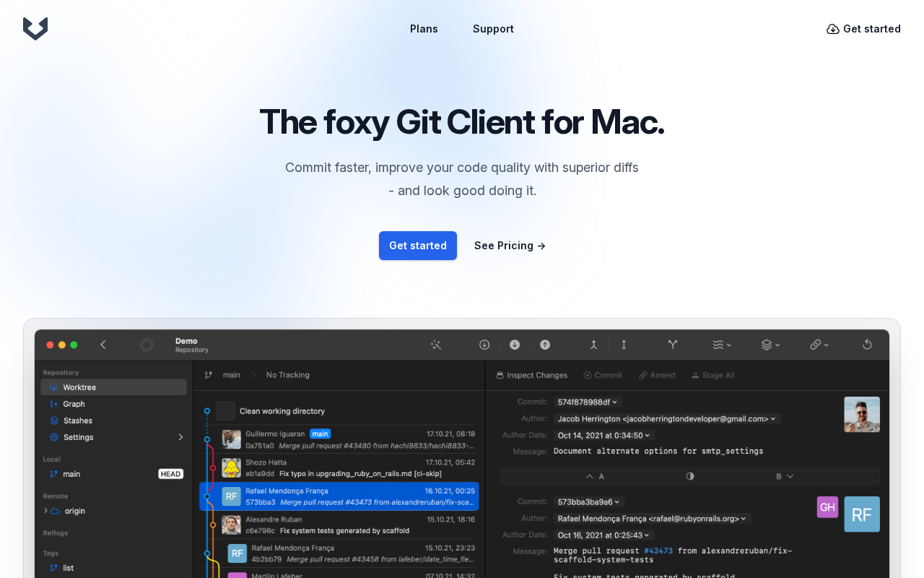Click the Demo Repository title
Screen dimensions: 924x578
(x=192, y=345)
